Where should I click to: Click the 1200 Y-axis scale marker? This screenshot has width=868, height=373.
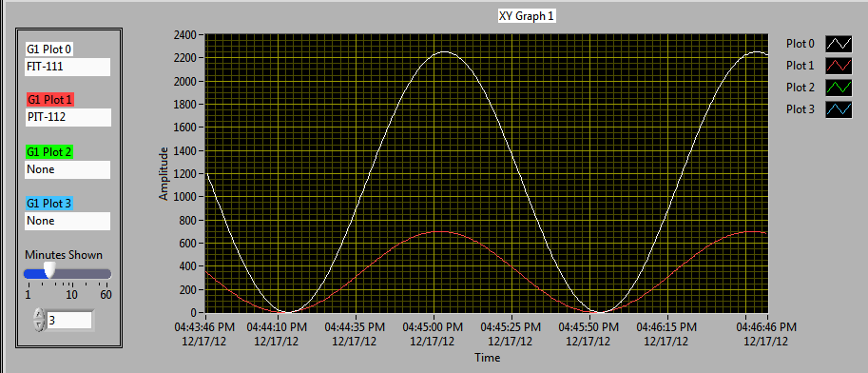pyautogui.click(x=184, y=174)
